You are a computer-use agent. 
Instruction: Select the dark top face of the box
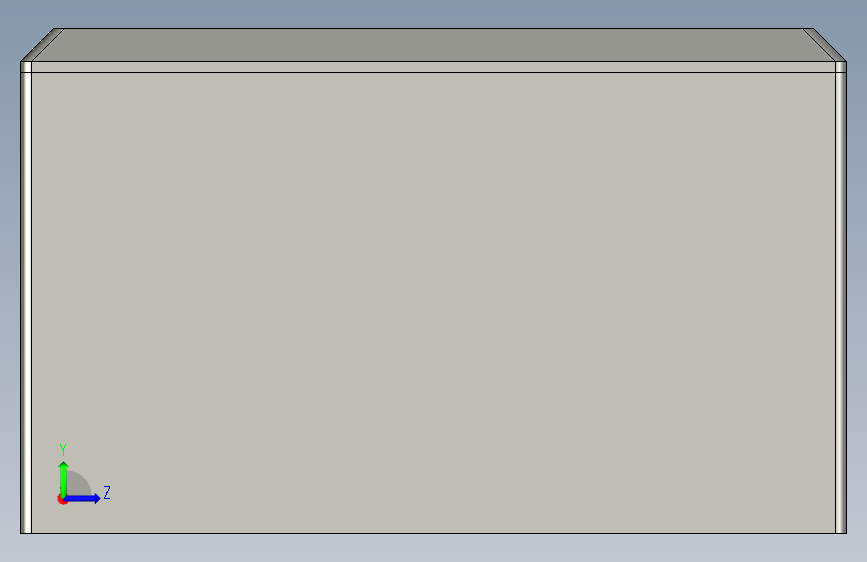pos(433,45)
